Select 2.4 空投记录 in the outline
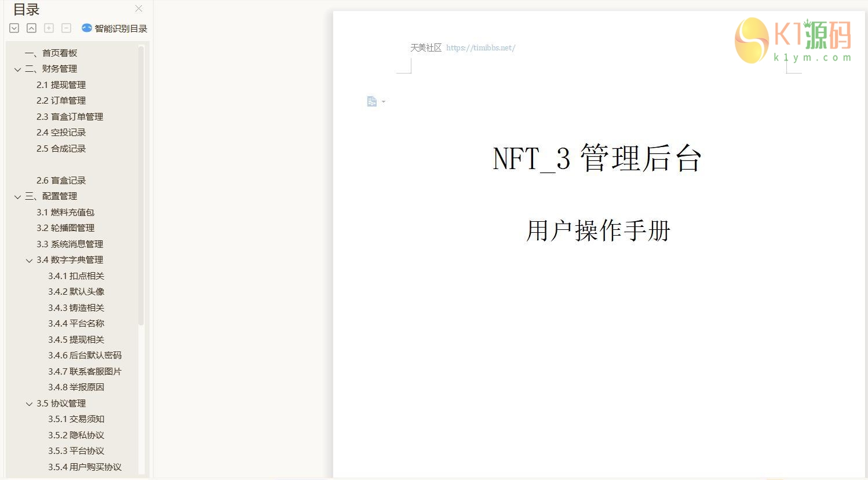Image resolution: width=868 pixels, height=480 pixels. click(x=61, y=133)
